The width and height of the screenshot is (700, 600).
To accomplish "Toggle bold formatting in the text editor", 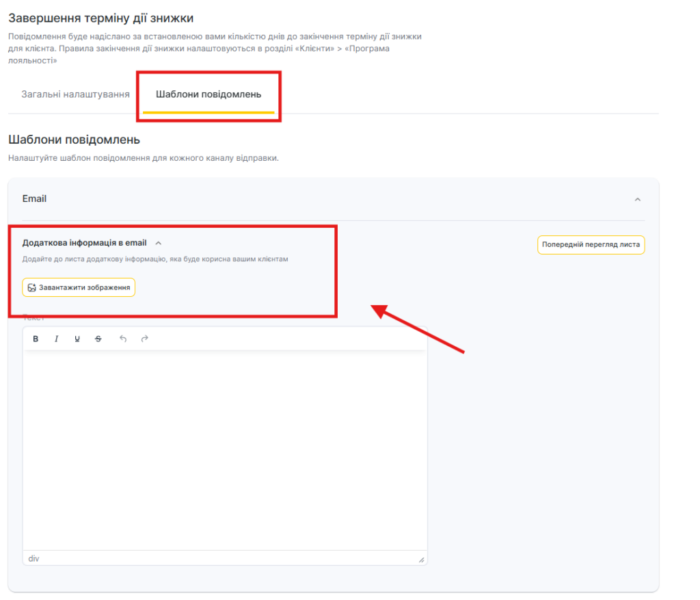I will tap(36, 339).
